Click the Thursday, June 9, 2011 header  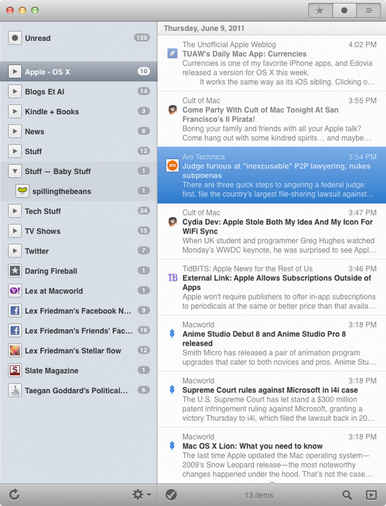(x=204, y=28)
